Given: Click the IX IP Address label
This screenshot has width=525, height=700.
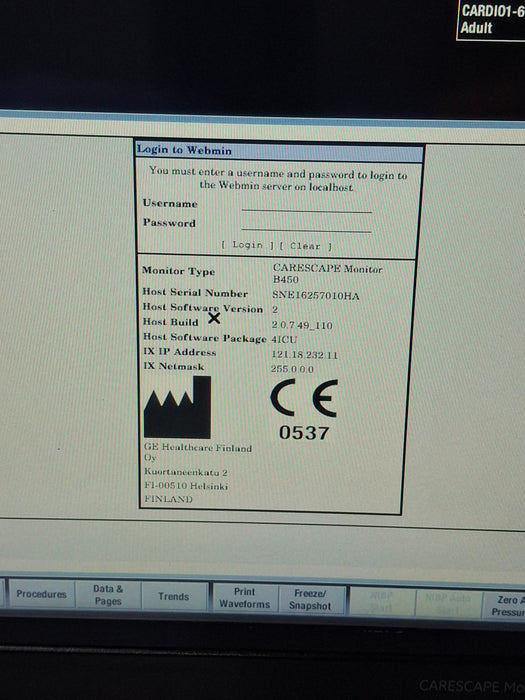Looking at the screenshot, I should (x=179, y=352).
